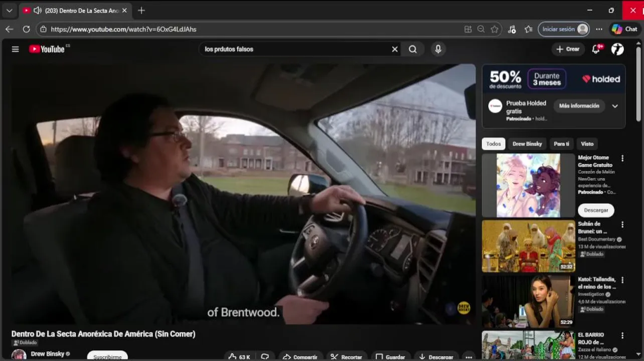644x361 pixels.
Task: Select the Drew Binsky filter chip
Action: pyautogui.click(x=527, y=144)
